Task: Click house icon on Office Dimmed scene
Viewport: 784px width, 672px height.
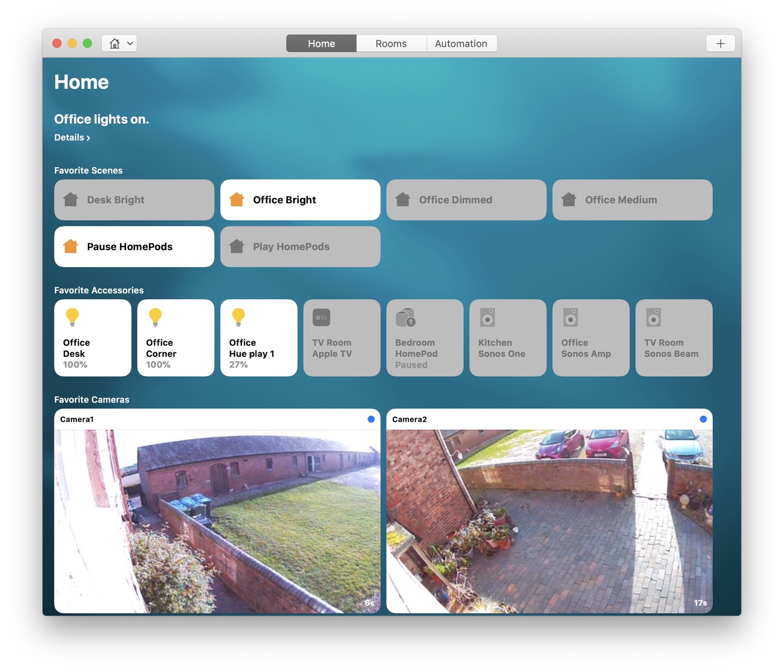Action: (403, 199)
